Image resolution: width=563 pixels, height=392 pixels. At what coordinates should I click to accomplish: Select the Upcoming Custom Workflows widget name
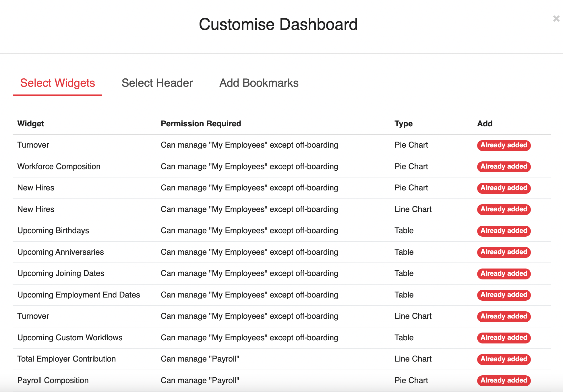point(70,337)
